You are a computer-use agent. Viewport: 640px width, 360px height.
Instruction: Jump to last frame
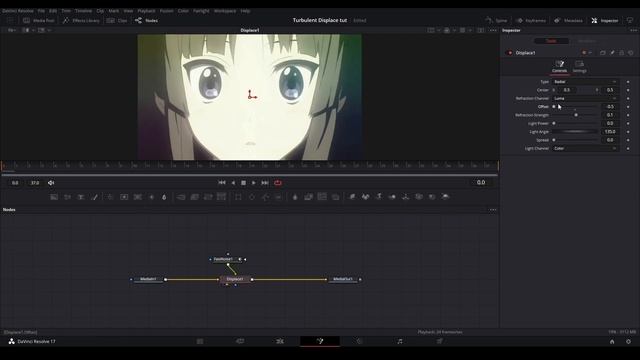click(x=265, y=183)
